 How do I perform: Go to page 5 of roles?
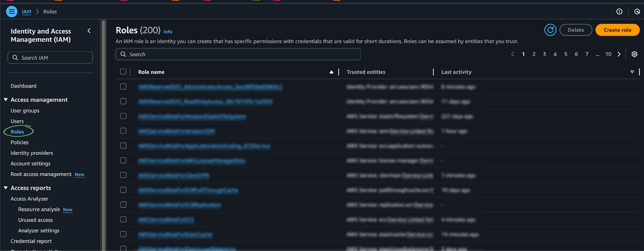[566, 54]
